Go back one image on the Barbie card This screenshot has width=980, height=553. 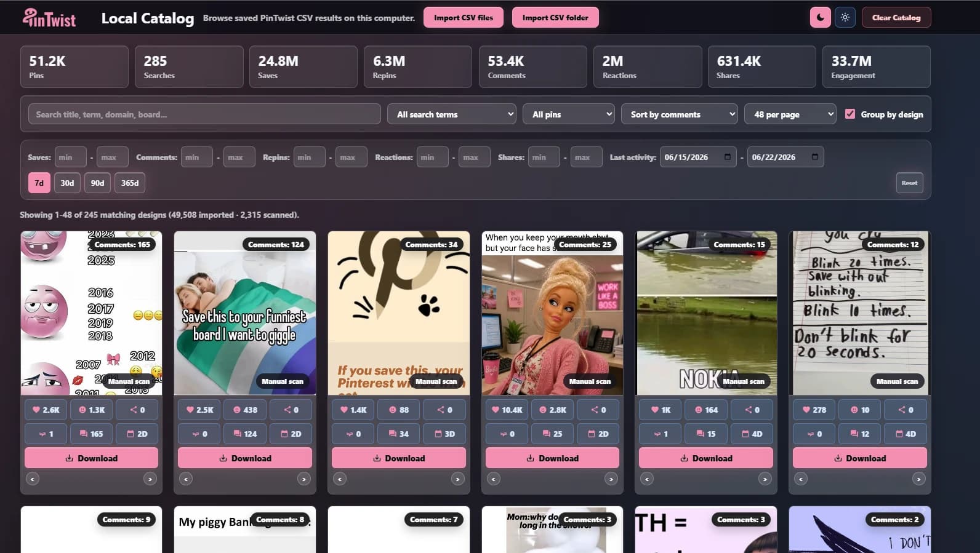494,479
